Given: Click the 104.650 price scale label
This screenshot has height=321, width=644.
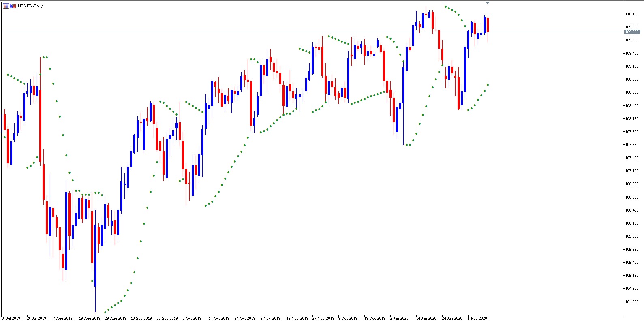Looking at the screenshot, I should [632, 302].
